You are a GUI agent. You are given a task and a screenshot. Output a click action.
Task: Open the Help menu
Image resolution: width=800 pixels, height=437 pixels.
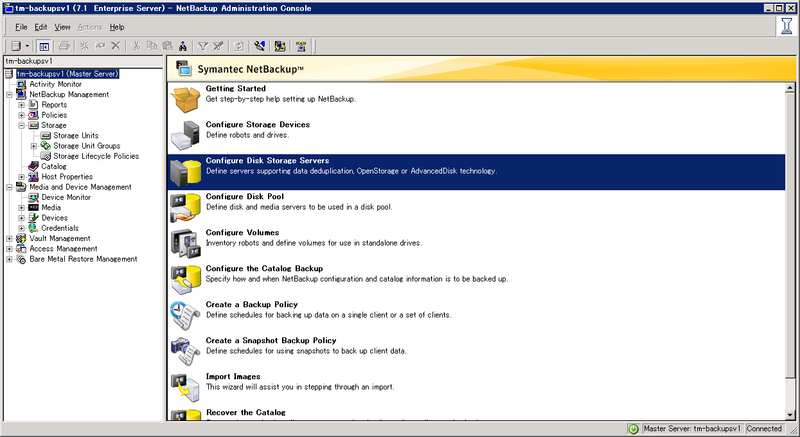point(117,27)
